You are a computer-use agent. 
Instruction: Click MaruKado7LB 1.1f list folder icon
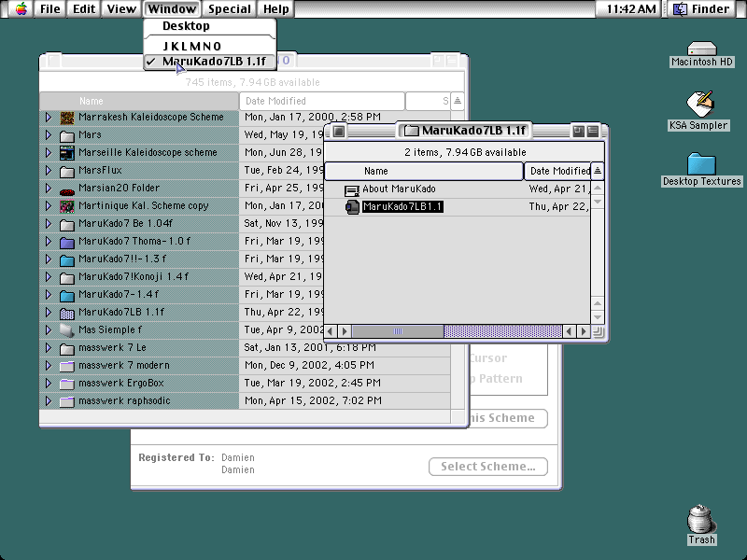(67, 313)
